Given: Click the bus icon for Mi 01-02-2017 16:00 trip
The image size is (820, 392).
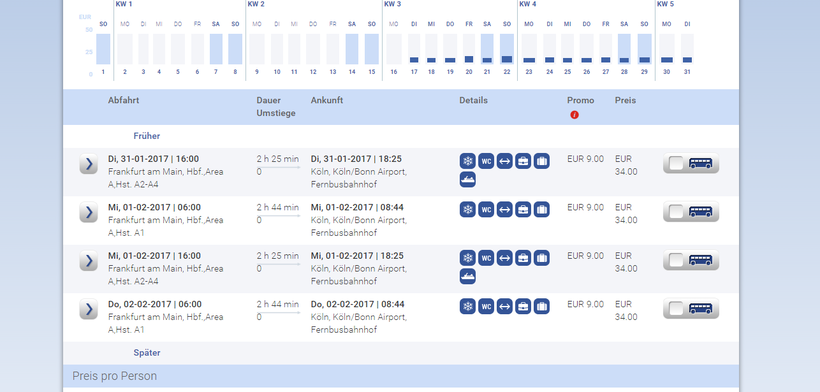Looking at the screenshot, I should (700, 260).
